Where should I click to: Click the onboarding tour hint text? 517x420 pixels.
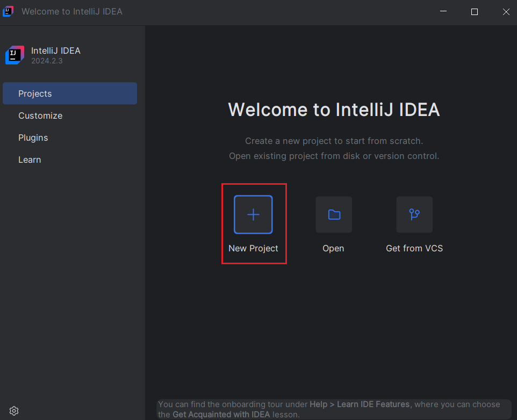tap(334, 409)
